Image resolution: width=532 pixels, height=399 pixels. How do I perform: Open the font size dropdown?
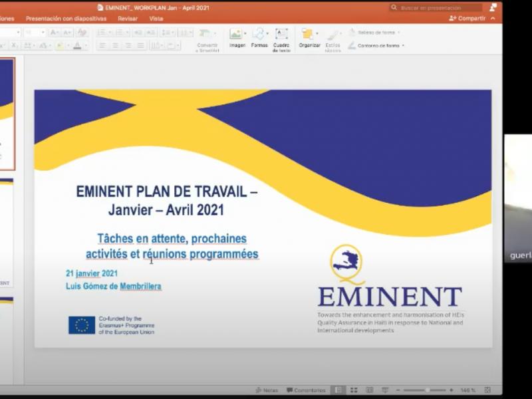[43, 33]
